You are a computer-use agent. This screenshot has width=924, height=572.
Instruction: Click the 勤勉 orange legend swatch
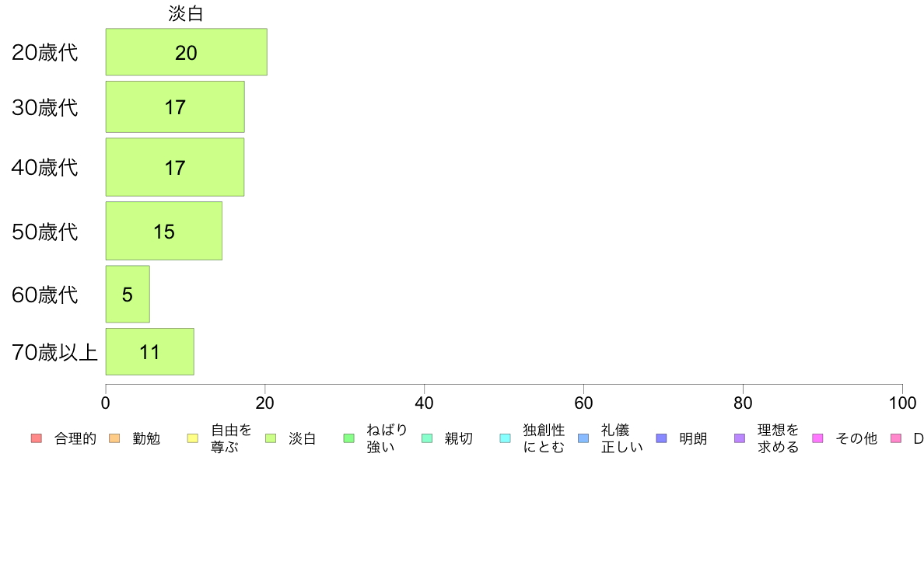pyautogui.click(x=114, y=438)
